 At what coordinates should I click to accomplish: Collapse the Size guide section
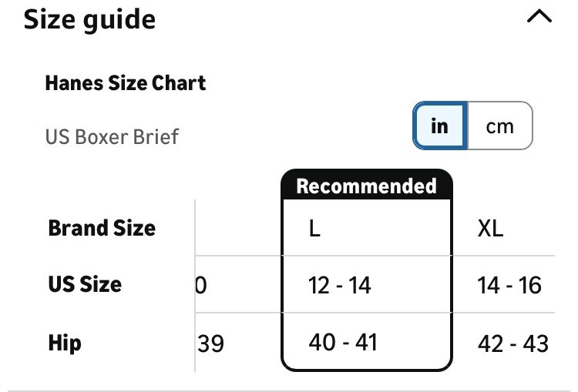tap(539, 18)
